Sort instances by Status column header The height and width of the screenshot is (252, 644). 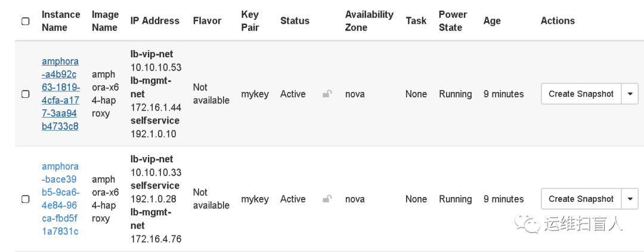[295, 21]
